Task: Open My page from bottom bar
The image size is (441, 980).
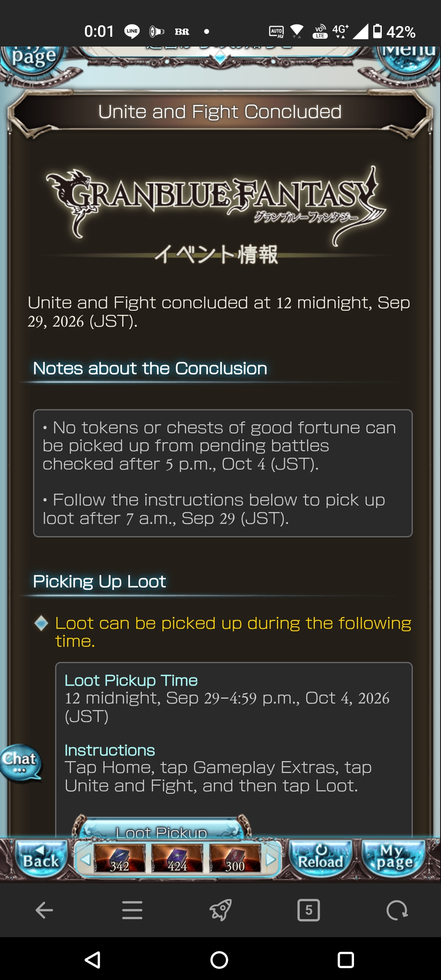Action: tap(394, 859)
